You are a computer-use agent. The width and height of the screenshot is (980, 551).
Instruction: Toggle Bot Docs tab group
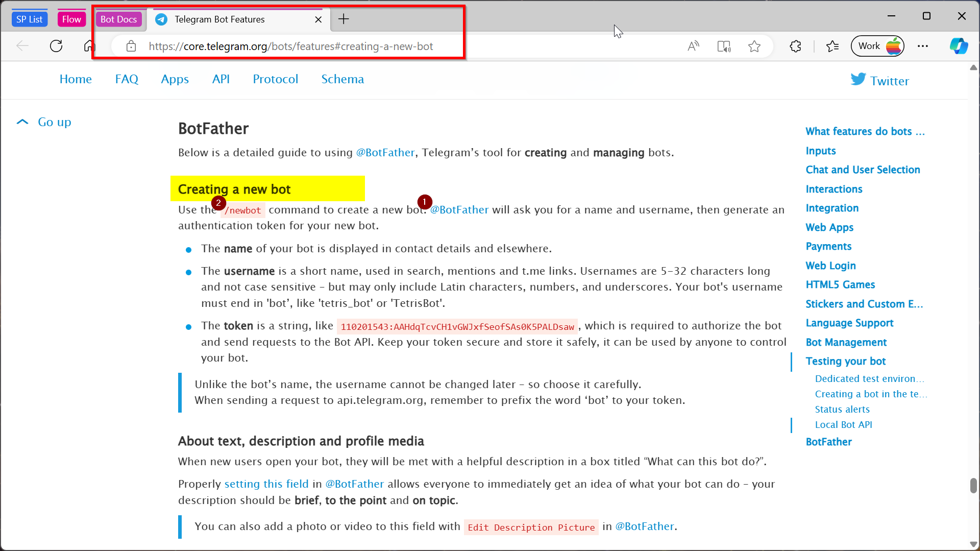click(x=118, y=19)
